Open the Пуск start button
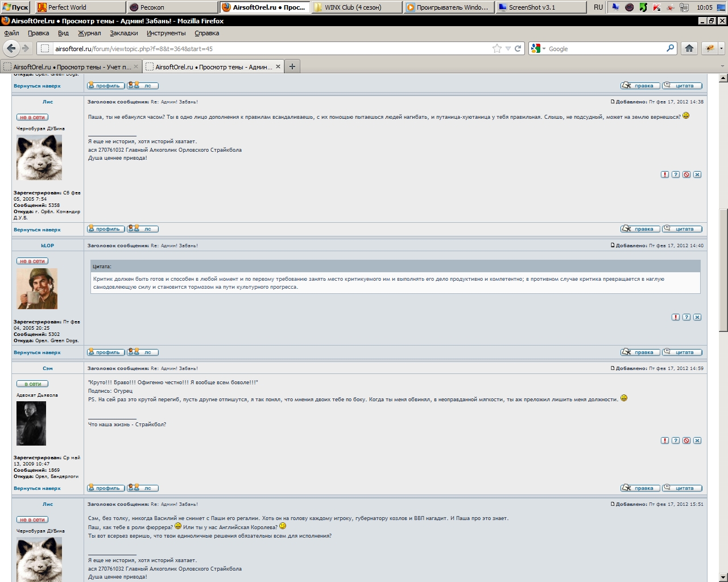 click(x=15, y=7)
